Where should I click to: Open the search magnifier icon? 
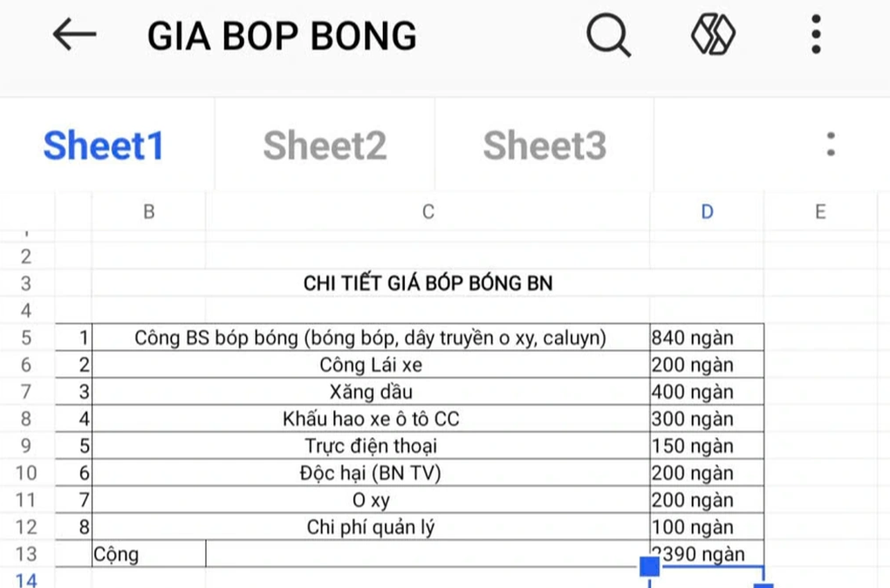tap(608, 36)
